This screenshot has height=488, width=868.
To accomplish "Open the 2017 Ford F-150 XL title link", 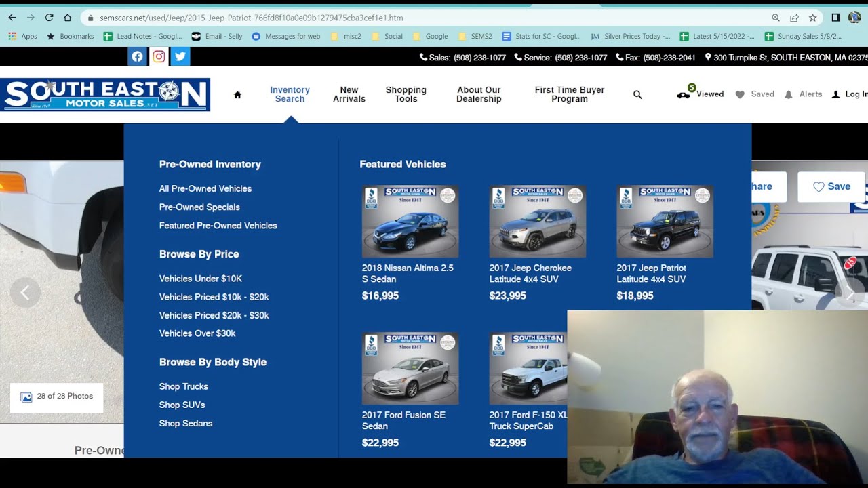I will [528, 420].
